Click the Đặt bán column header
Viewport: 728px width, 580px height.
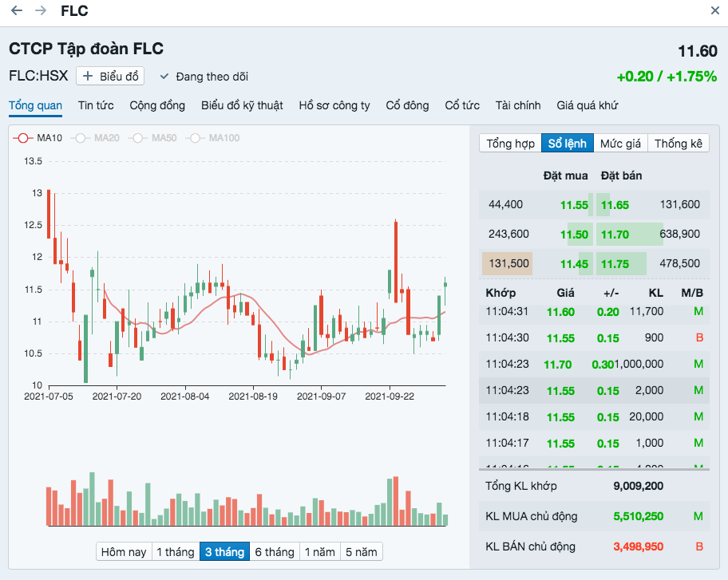coord(621,176)
